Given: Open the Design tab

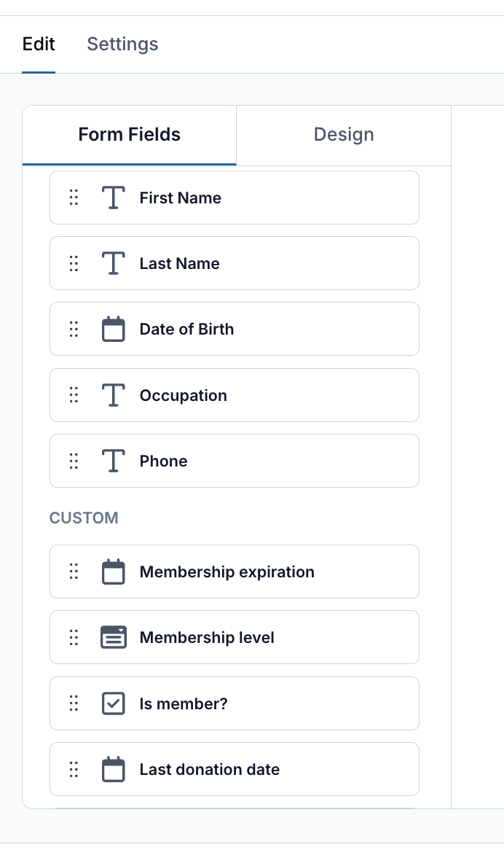Looking at the screenshot, I should [x=344, y=135].
